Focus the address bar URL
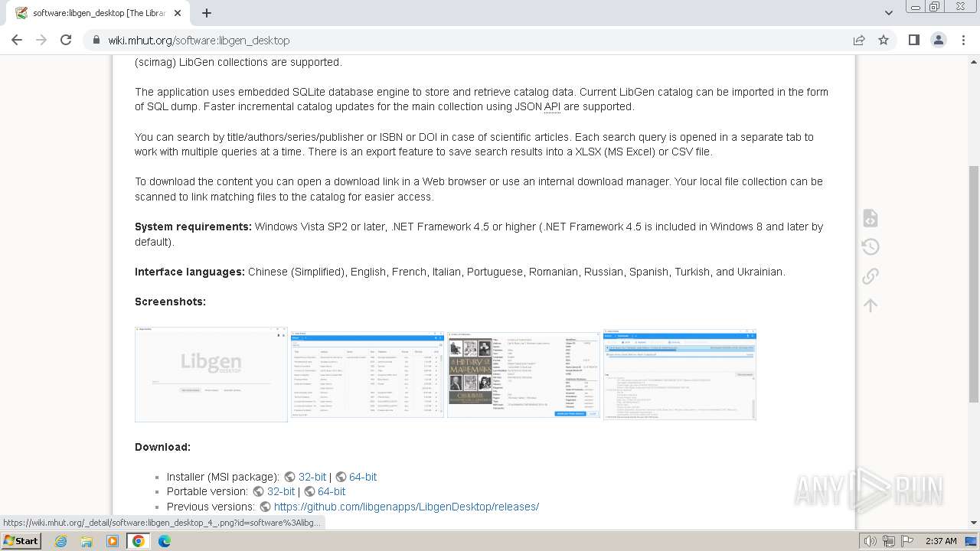Image resolution: width=980 pixels, height=551 pixels. tap(199, 40)
